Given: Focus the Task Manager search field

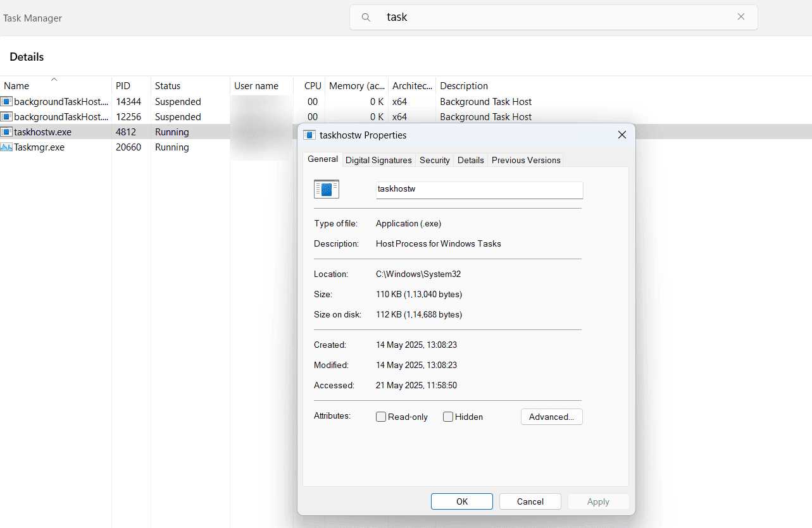Looking at the screenshot, I should (x=554, y=17).
